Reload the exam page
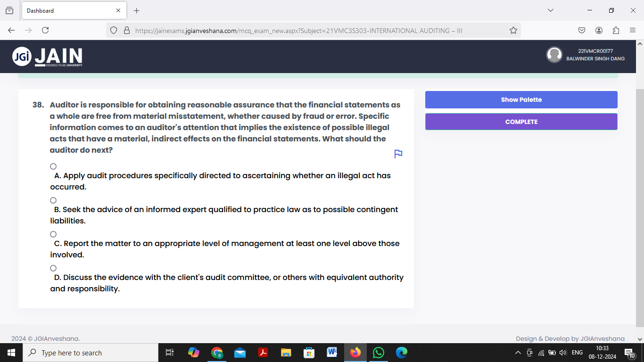644x362 pixels. [x=45, y=30]
